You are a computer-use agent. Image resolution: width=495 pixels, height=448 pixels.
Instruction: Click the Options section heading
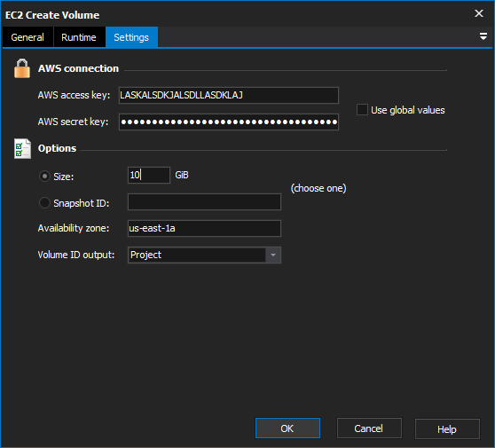pyautogui.click(x=57, y=148)
